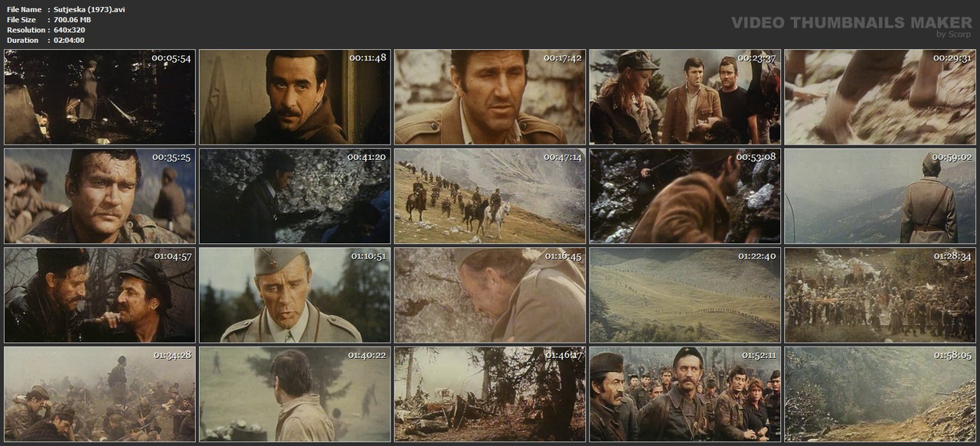Select the soldier's back frame 00:59:02
The width and height of the screenshot is (980, 446).
coord(880,196)
